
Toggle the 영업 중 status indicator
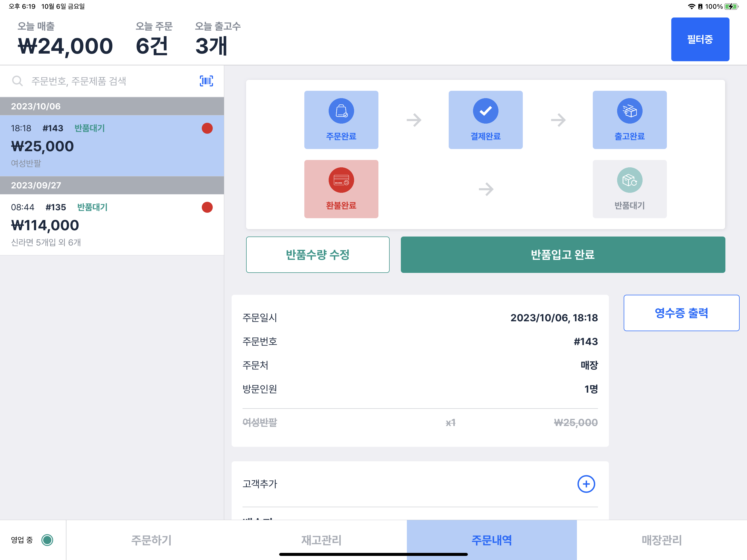47,540
